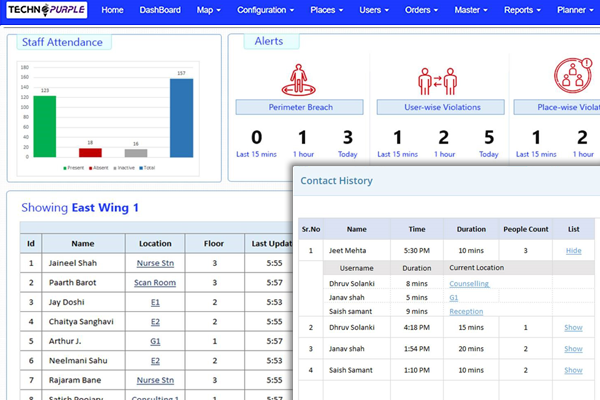The width and height of the screenshot is (600, 400).
Task: Click the Floor column header
Action: point(214,244)
